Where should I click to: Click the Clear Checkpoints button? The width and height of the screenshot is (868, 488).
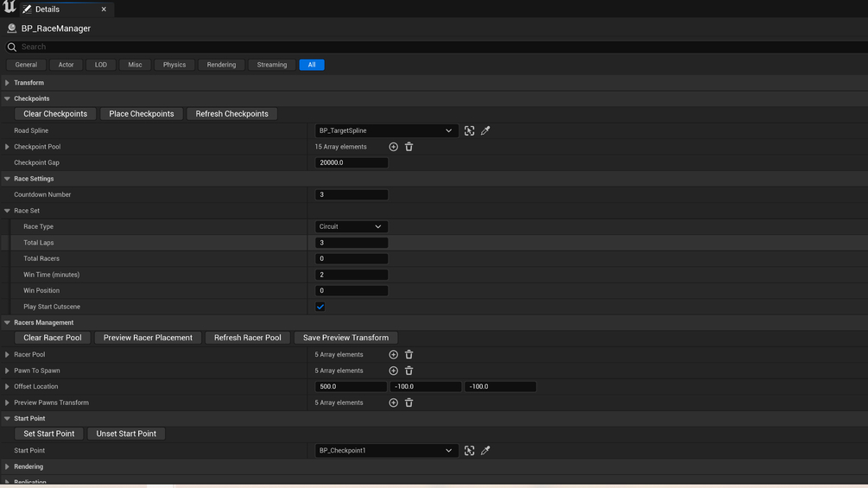pyautogui.click(x=55, y=114)
